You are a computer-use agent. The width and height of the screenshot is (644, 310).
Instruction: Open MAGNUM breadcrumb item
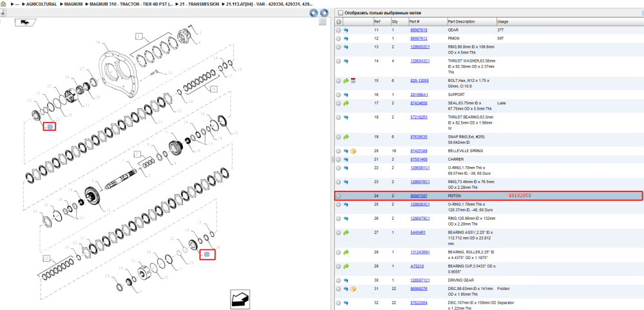(74, 4)
